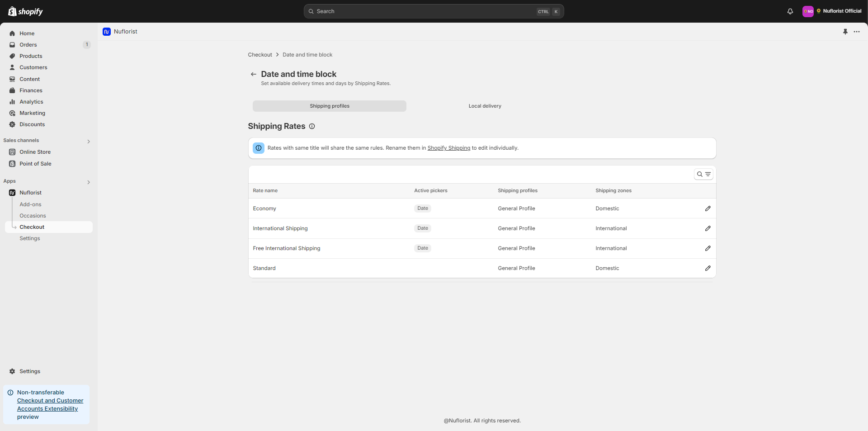The height and width of the screenshot is (431, 868).
Task: Select the Shipping profiles tab
Action: coord(329,106)
